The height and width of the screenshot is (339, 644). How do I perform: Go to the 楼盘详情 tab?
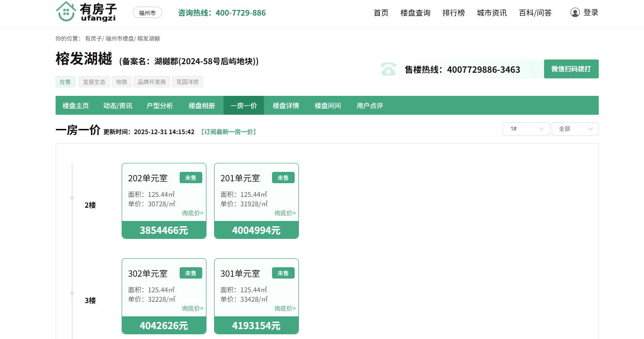pos(286,106)
